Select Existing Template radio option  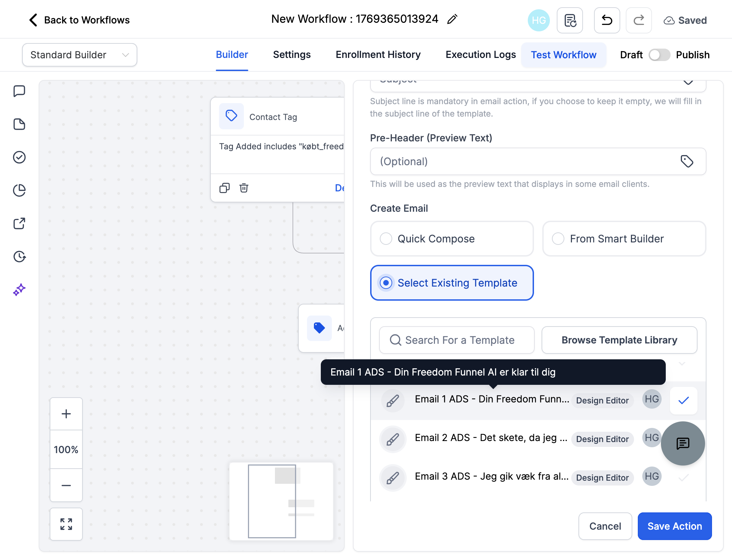pyautogui.click(x=452, y=283)
